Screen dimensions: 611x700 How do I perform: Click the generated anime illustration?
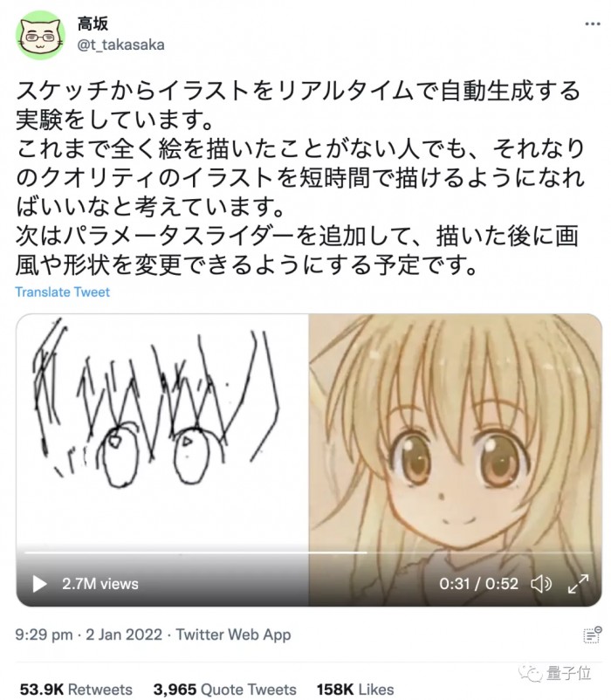pyautogui.click(x=456, y=429)
